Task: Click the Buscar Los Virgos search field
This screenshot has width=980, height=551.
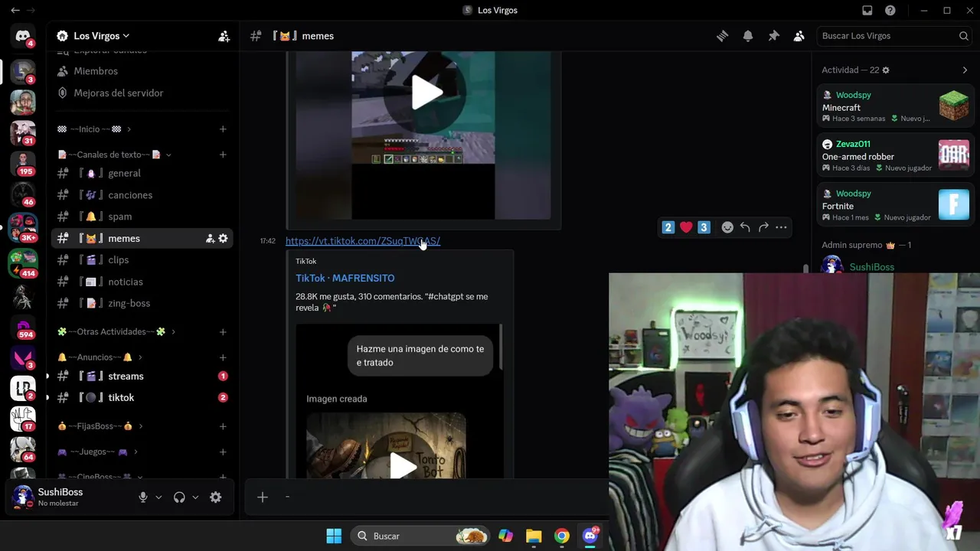Action: [x=895, y=36]
